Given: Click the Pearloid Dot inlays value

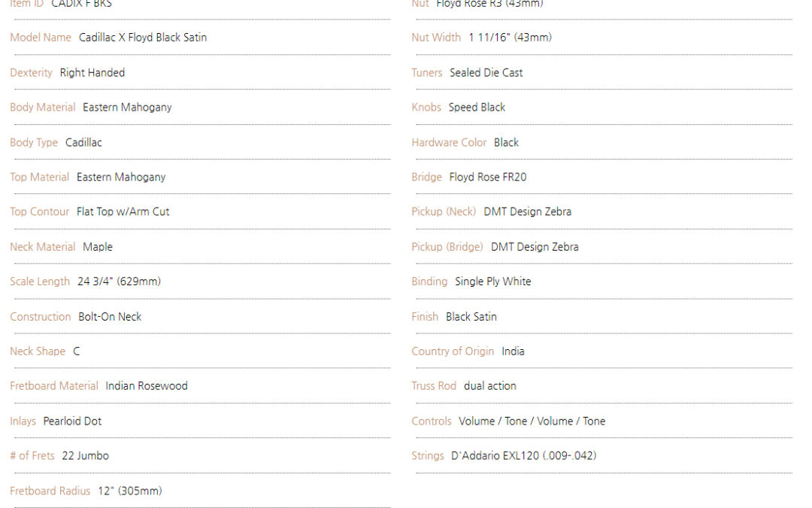Looking at the screenshot, I should pyautogui.click(x=72, y=421).
